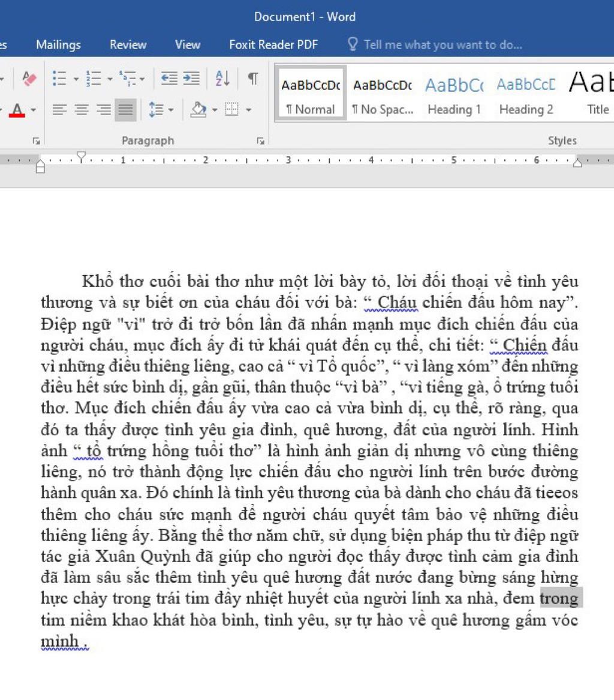The height and width of the screenshot is (700, 614).
Task: Center the paragraph text
Action: 82,109
